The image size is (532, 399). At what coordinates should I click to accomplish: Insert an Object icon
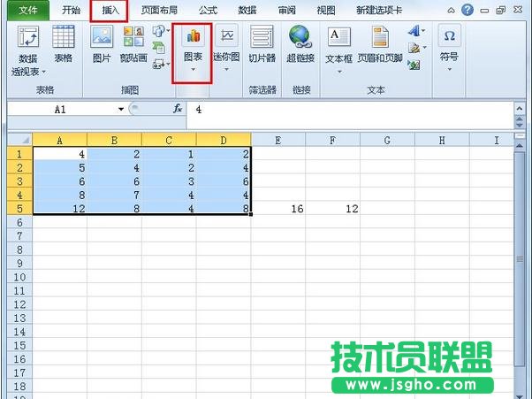414,65
